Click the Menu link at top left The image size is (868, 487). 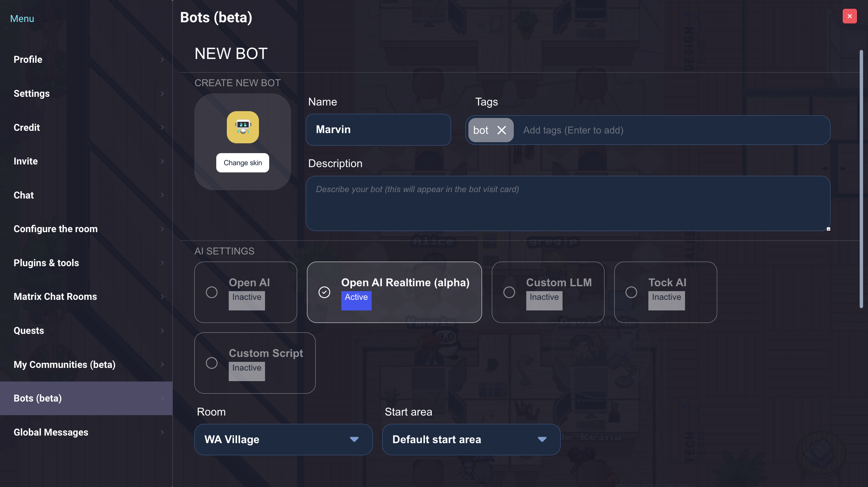[22, 18]
